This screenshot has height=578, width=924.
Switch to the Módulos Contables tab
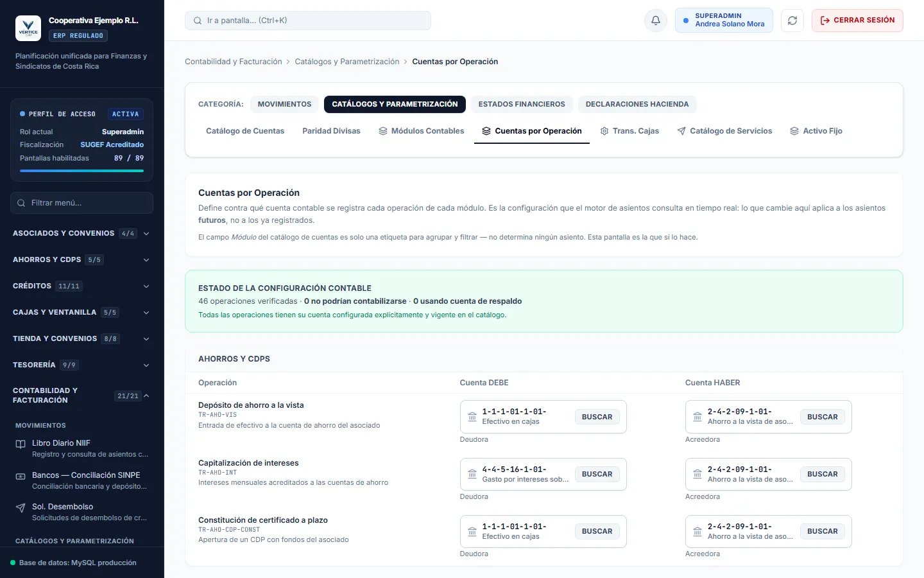(421, 131)
